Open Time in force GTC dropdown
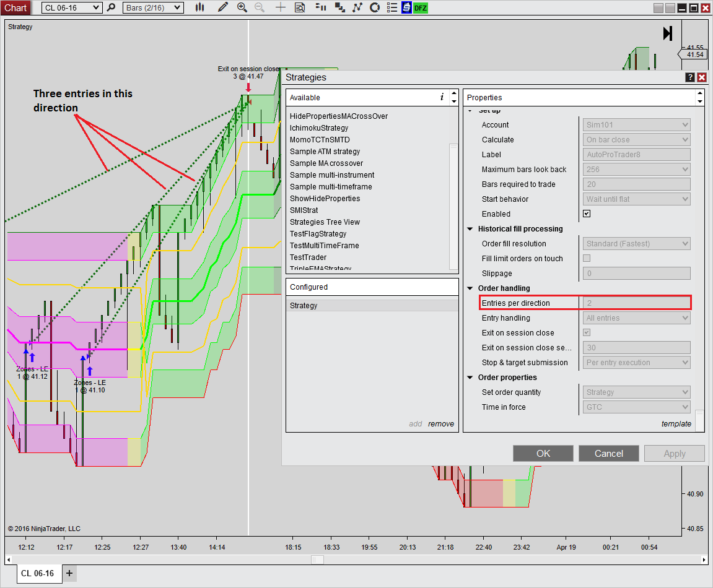The image size is (713, 588). [x=636, y=407]
